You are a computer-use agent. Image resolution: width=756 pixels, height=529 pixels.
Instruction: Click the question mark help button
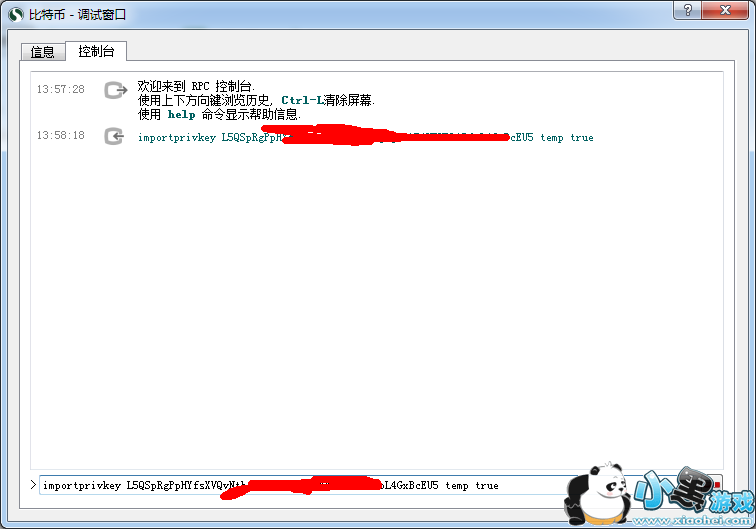pyautogui.click(x=688, y=10)
